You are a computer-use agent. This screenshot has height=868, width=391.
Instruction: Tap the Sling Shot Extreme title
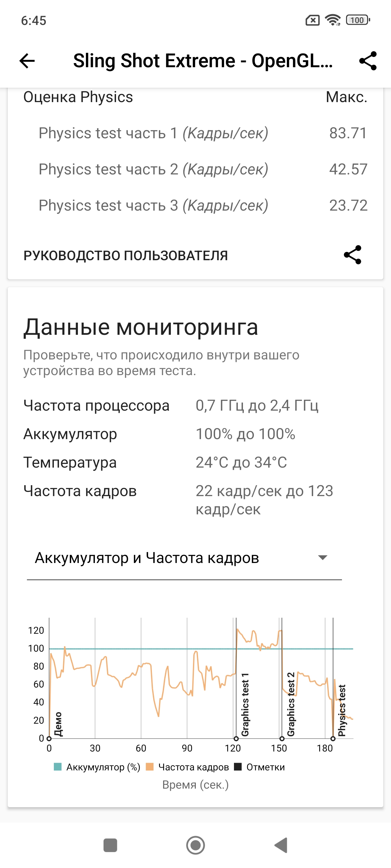[203, 61]
